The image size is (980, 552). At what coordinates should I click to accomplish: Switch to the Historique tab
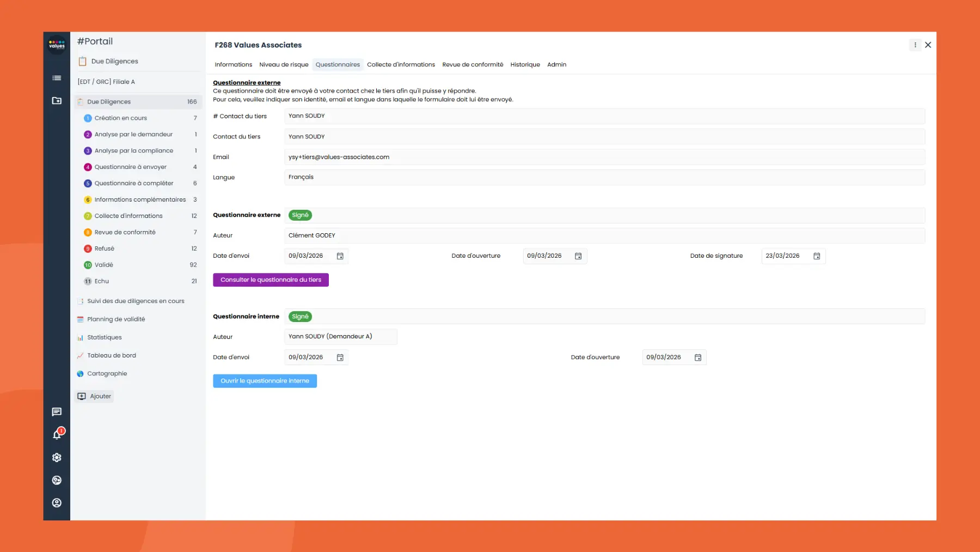[x=524, y=64]
